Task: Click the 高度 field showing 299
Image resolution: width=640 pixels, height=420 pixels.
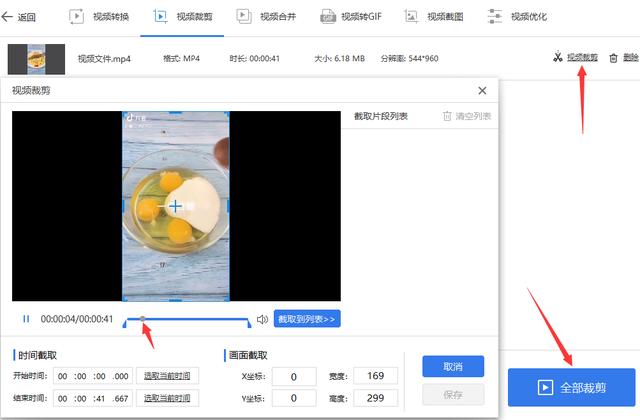Action: tap(376, 398)
